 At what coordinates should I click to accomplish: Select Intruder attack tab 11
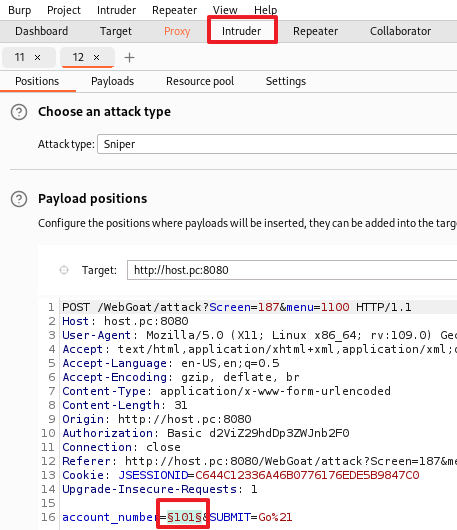[x=20, y=57]
